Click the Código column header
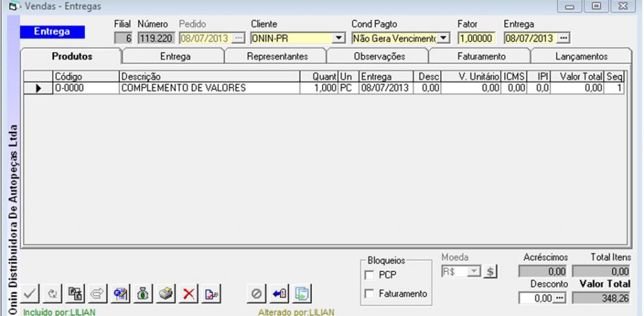This screenshot has height=316, width=644. (x=86, y=77)
